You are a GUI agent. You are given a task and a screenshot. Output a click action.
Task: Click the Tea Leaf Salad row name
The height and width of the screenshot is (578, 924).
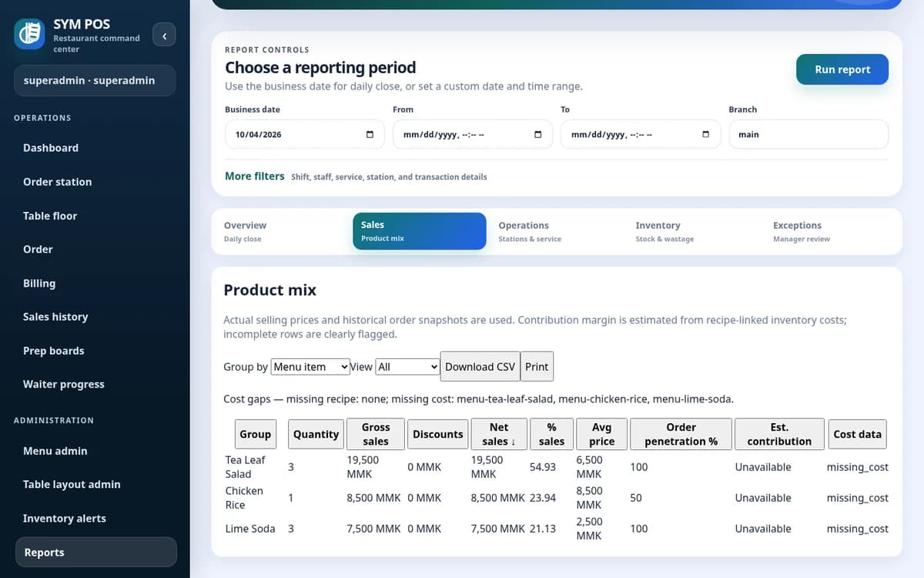245,467
